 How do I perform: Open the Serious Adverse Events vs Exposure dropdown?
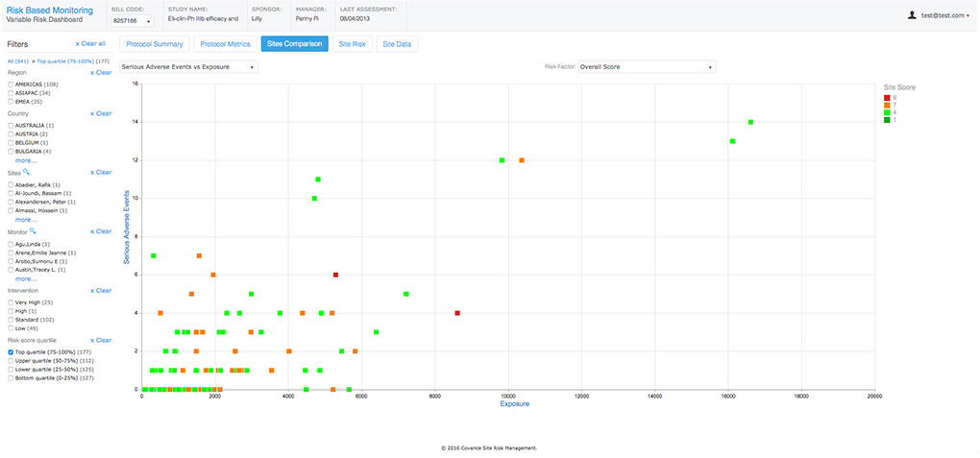(x=188, y=66)
